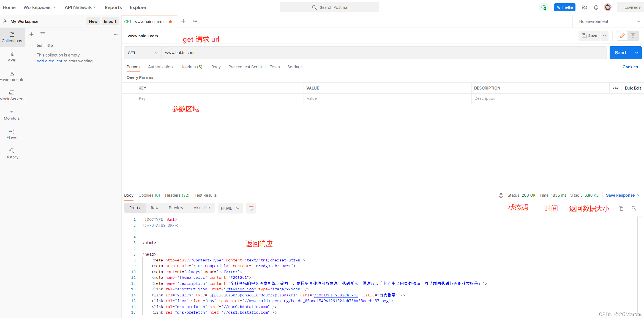This screenshot has height=319, width=644.
Task: Open the Tests tab
Action: click(275, 67)
